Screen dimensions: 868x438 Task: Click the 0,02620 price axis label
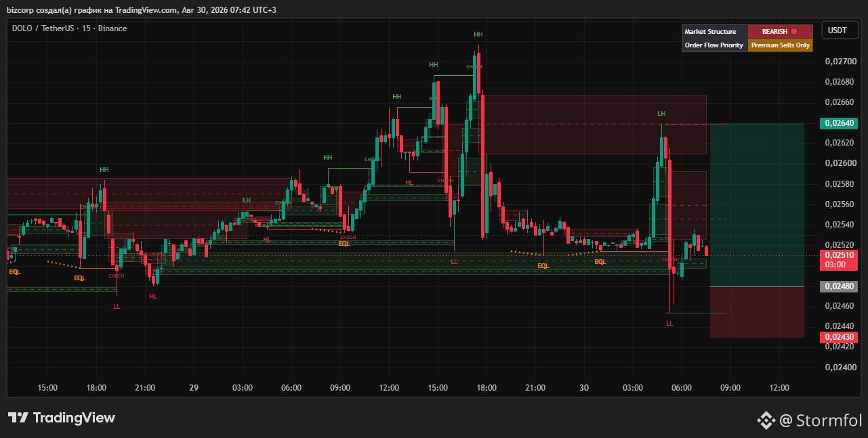click(x=840, y=143)
